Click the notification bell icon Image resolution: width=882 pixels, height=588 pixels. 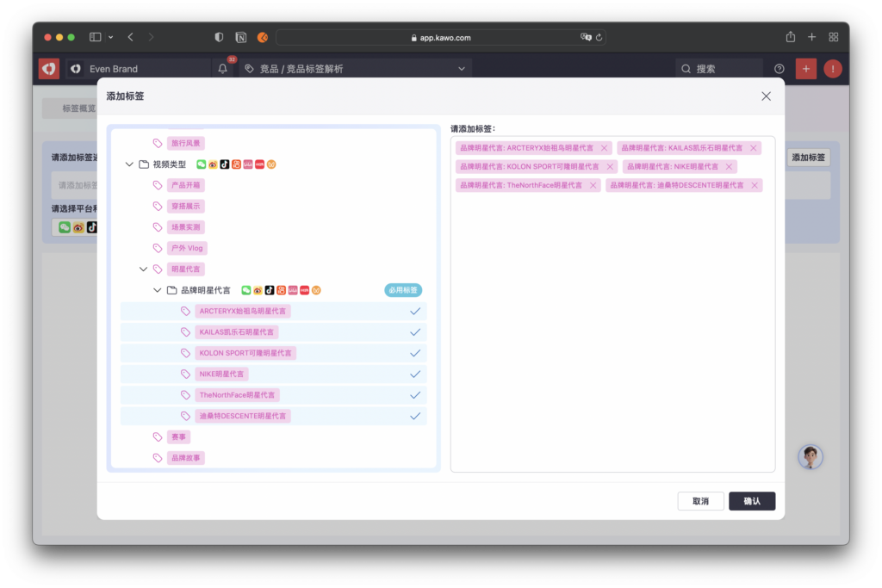[x=223, y=69]
